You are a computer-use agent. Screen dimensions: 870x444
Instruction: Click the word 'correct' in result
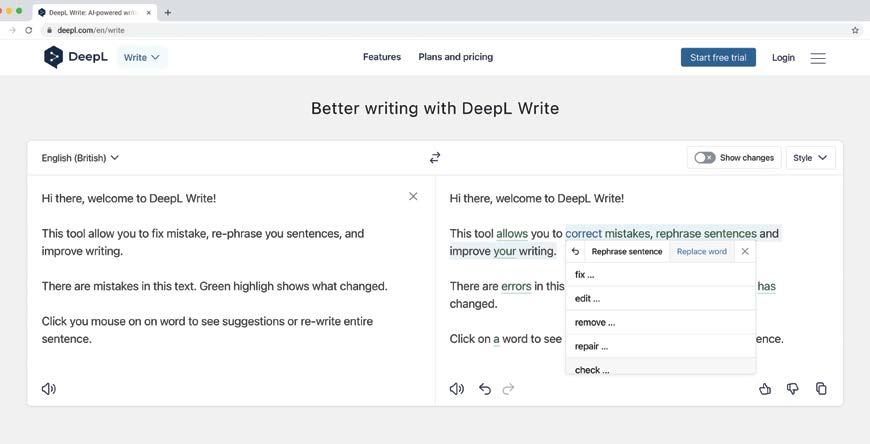[x=583, y=234]
